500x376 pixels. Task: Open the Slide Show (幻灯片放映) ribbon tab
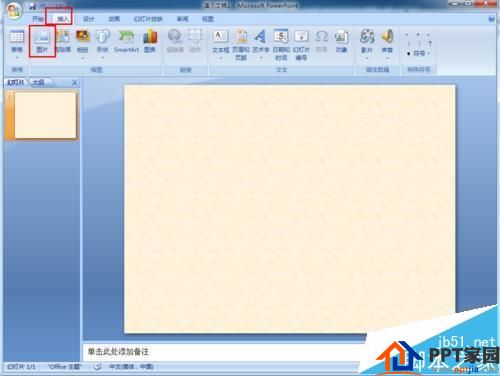tap(148, 19)
